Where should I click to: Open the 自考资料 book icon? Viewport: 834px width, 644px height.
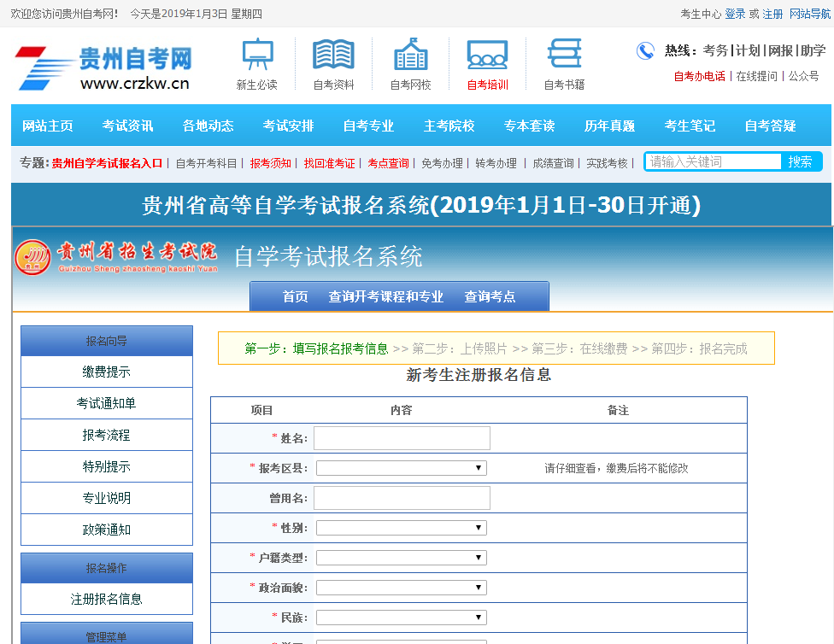[333, 55]
